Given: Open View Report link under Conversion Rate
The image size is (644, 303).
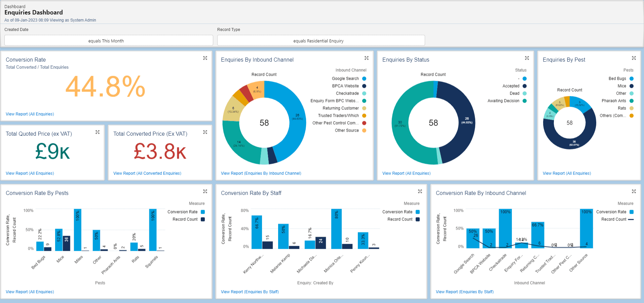Looking at the screenshot, I should click(x=30, y=114).
